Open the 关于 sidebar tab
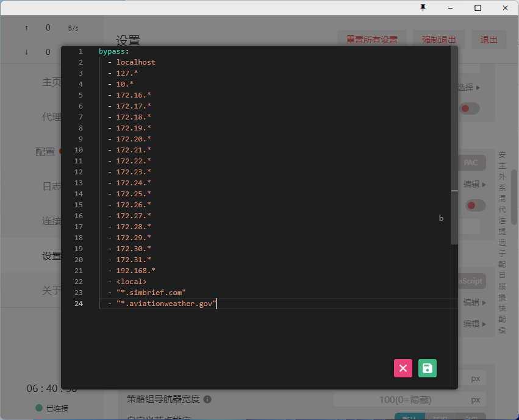This screenshot has height=420, width=519. pyautogui.click(x=51, y=290)
